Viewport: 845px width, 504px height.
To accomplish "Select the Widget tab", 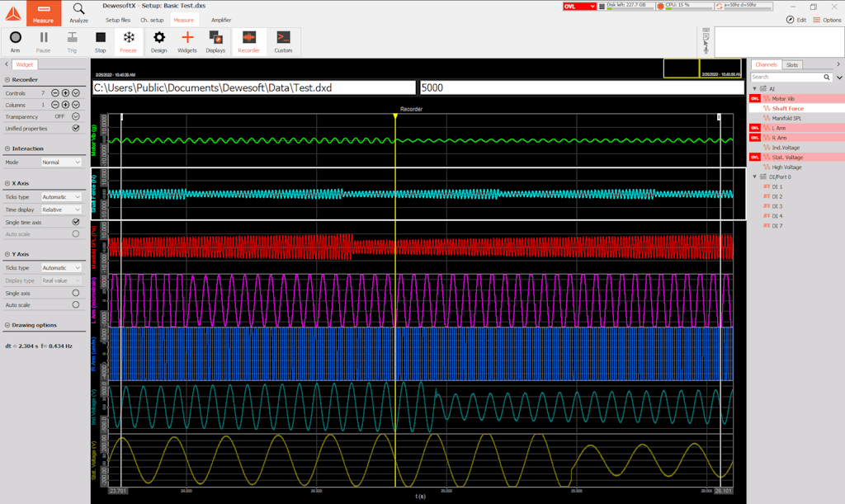I will tap(24, 64).
